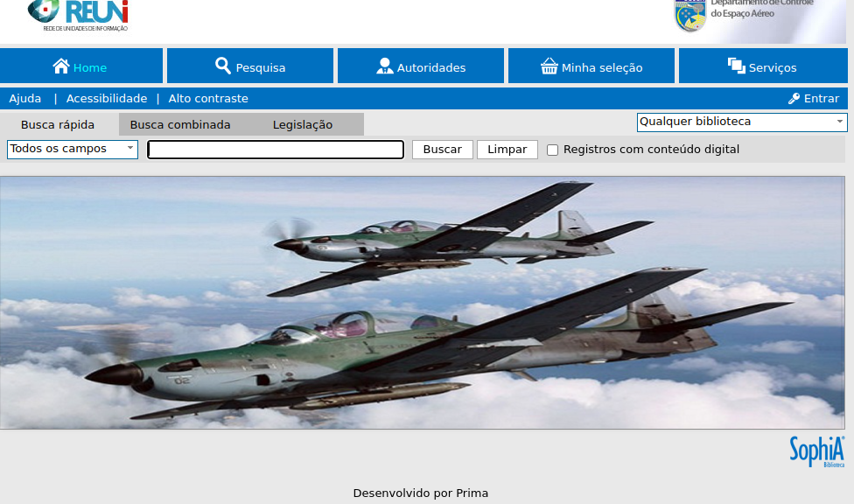The width and height of the screenshot is (854, 504).
Task: Go to the Home menu label
Action: point(90,67)
